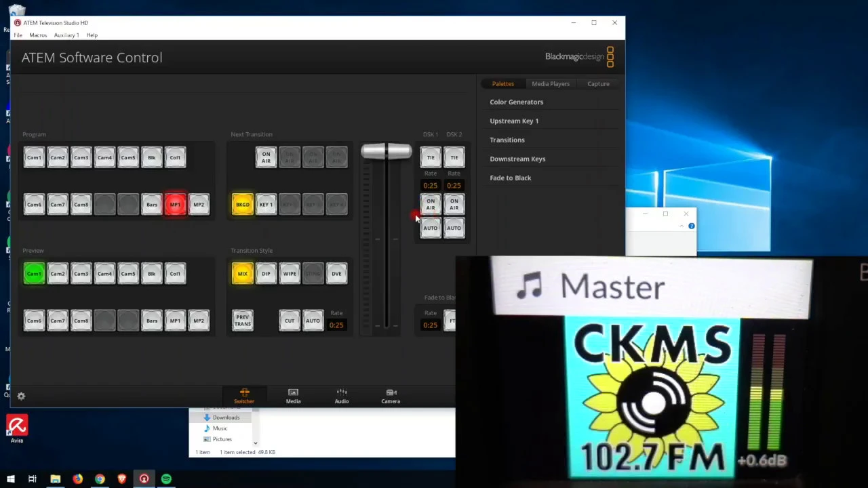The image size is (868, 488).
Task: Launch Brave browser from taskbar
Action: [122, 479]
